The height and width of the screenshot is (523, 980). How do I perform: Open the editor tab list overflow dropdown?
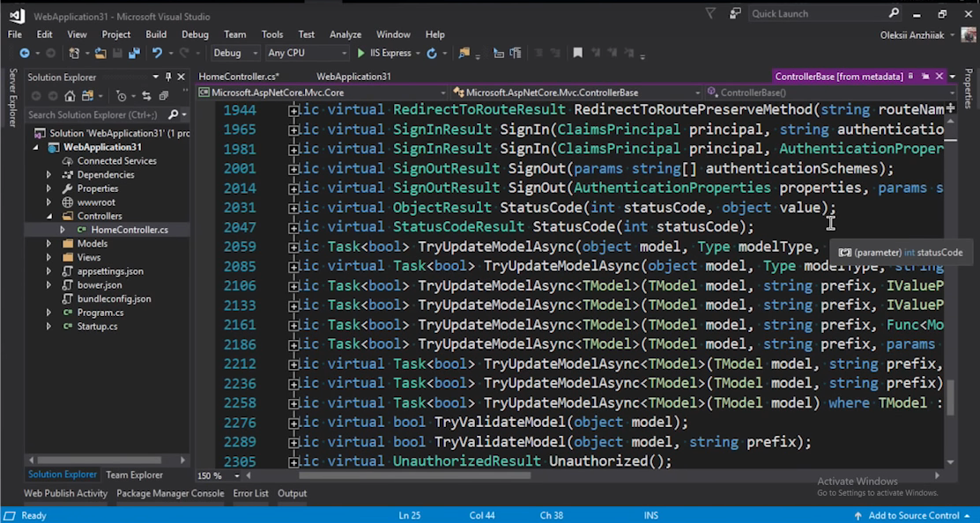click(953, 76)
